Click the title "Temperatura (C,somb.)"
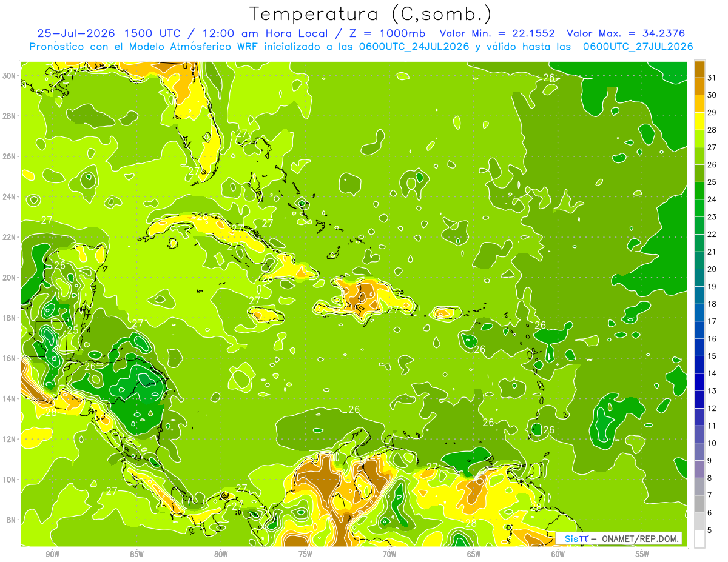This screenshot has height=562, width=728. pyautogui.click(x=370, y=14)
